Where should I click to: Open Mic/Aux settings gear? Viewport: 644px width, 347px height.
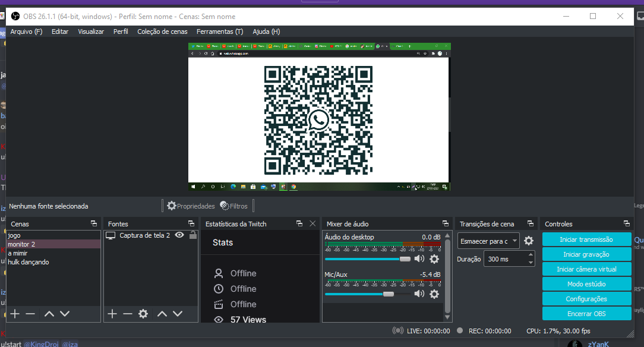434,294
